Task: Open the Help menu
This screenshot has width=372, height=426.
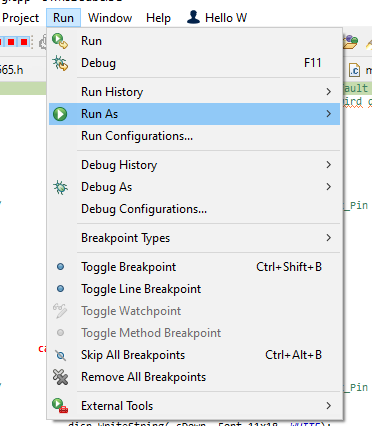Action: click(x=158, y=18)
